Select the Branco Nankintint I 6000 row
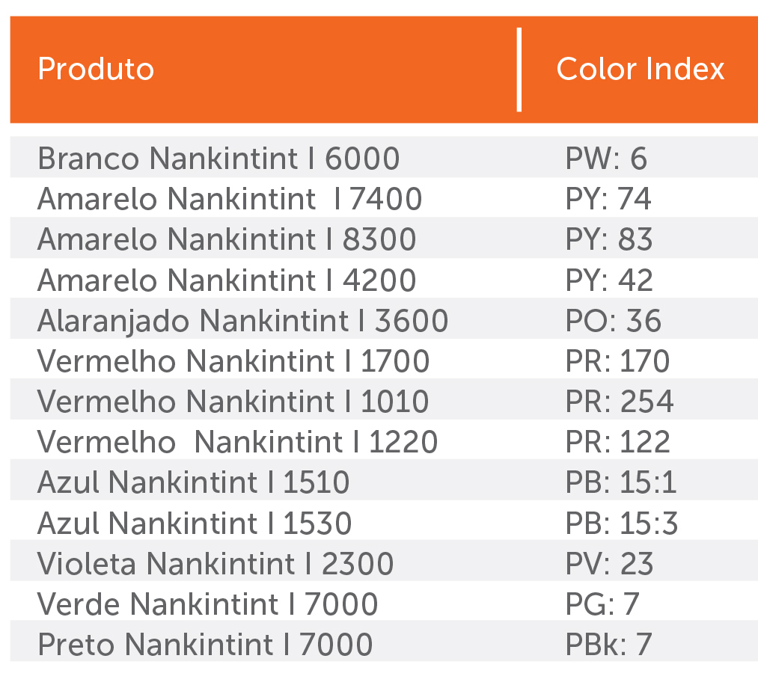 pos(218,159)
